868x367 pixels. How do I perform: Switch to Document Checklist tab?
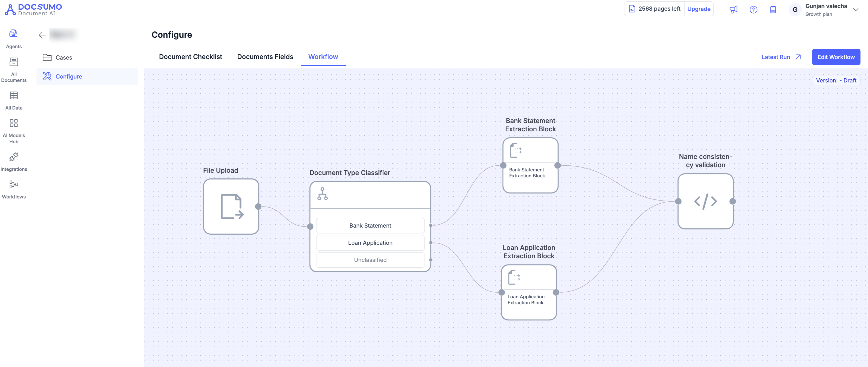190,56
